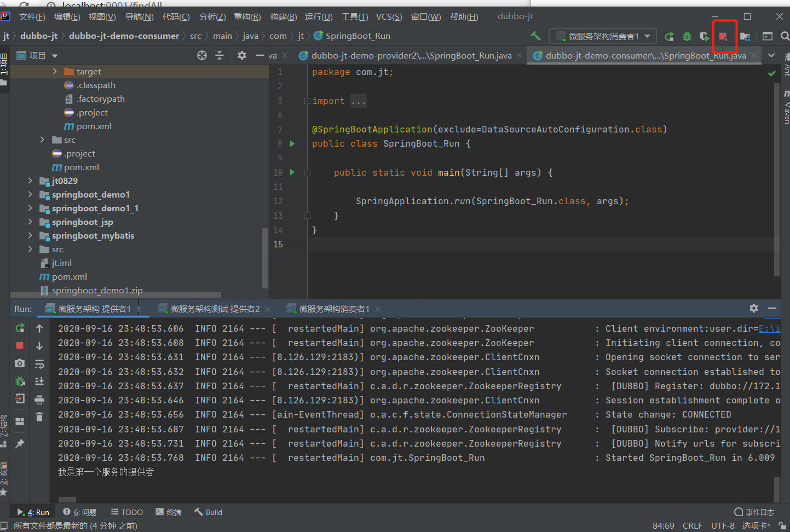Open the 终端 terminal tool window

coord(169,512)
